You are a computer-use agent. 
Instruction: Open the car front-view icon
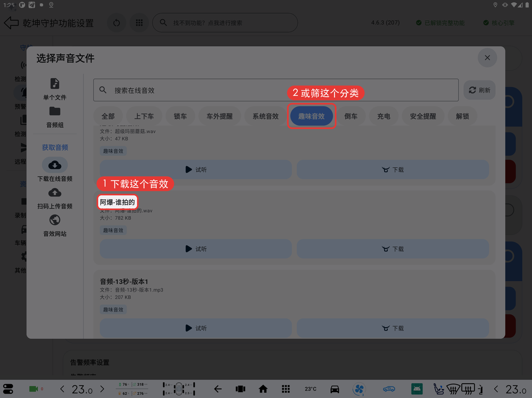pyautogui.click(x=335, y=389)
